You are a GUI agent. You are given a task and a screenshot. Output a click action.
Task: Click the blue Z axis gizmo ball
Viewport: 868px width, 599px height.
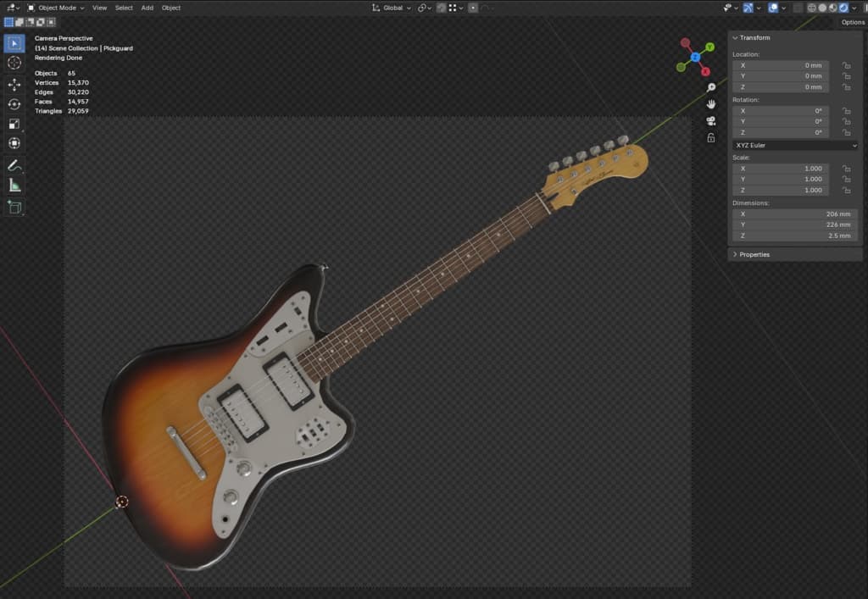[x=695, y=57]
